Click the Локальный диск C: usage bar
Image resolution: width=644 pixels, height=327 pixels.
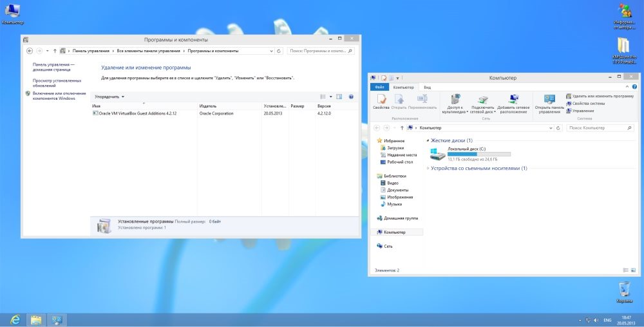point(478,154)
